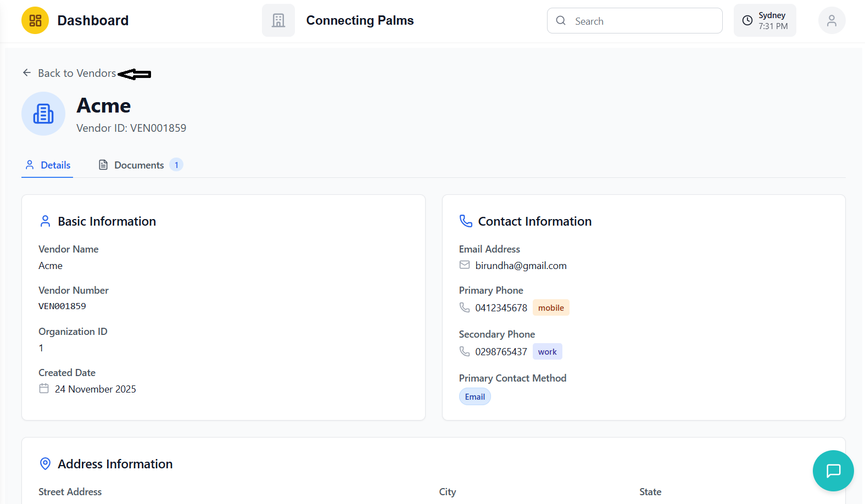Click the yellow Dashboard grid icon

tap(35, 20)
